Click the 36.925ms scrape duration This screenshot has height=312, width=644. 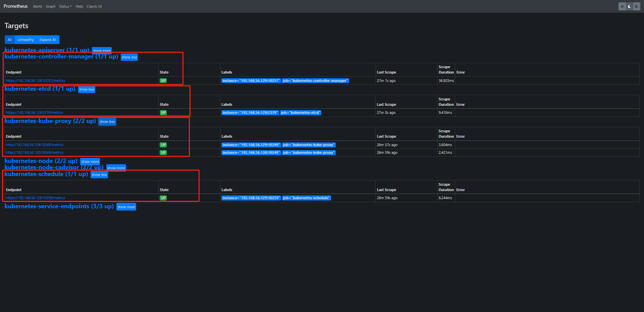tap(446, 81)
